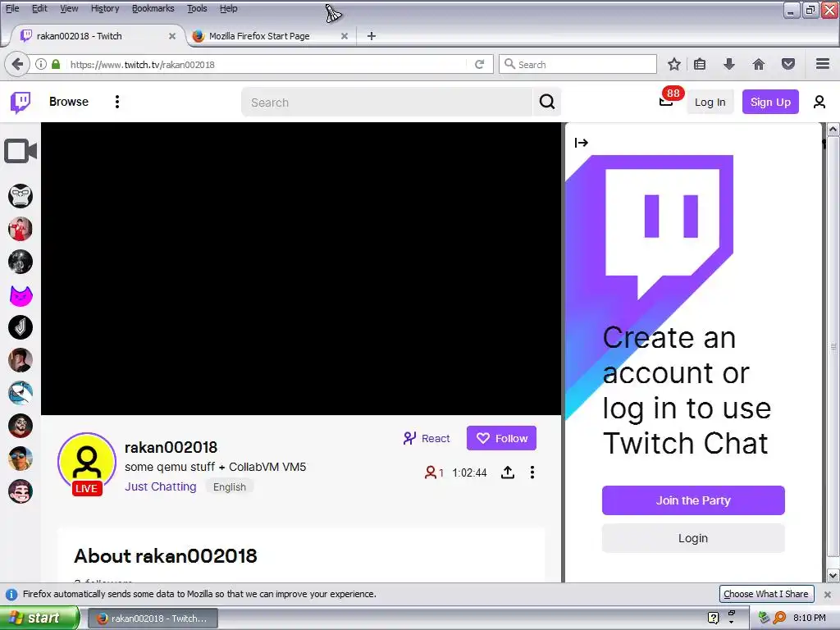Open the Firefox hamburger menu
The image size is (840, 630).
(823, 64)
